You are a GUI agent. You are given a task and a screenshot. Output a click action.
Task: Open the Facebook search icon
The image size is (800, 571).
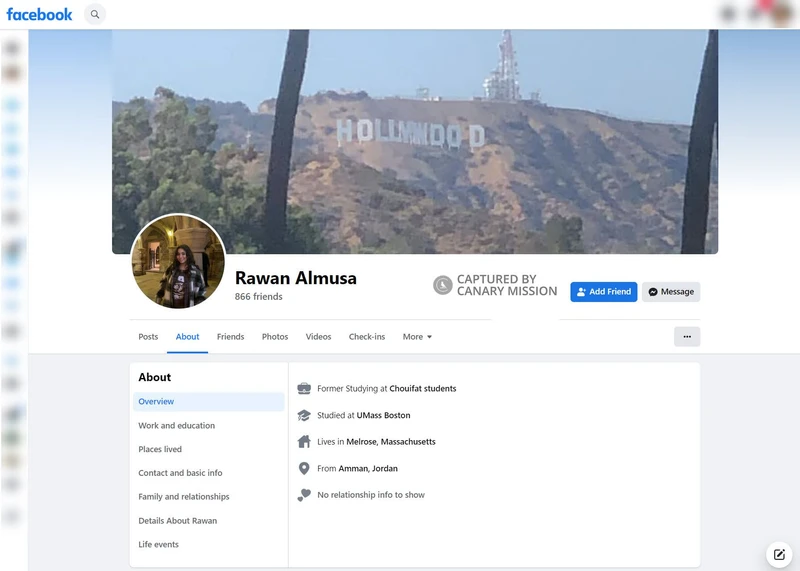pyautogui.click(x=95, y=14)
